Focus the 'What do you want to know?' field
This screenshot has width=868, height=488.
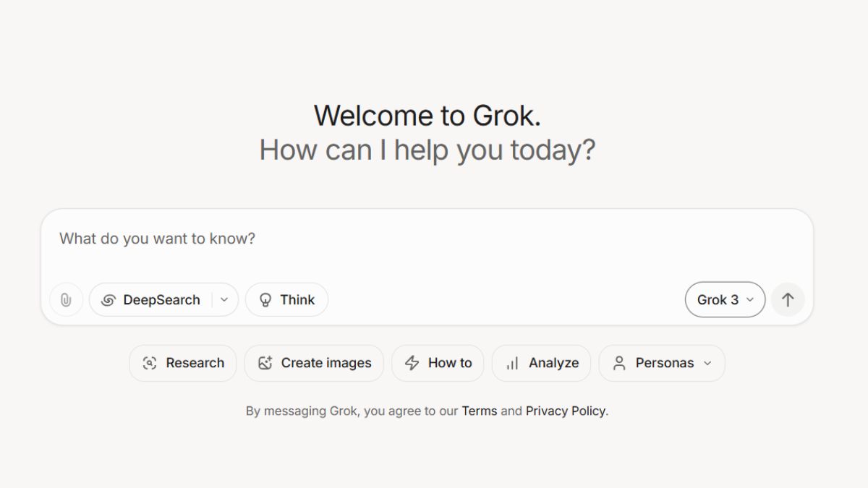tap(427, 239)
